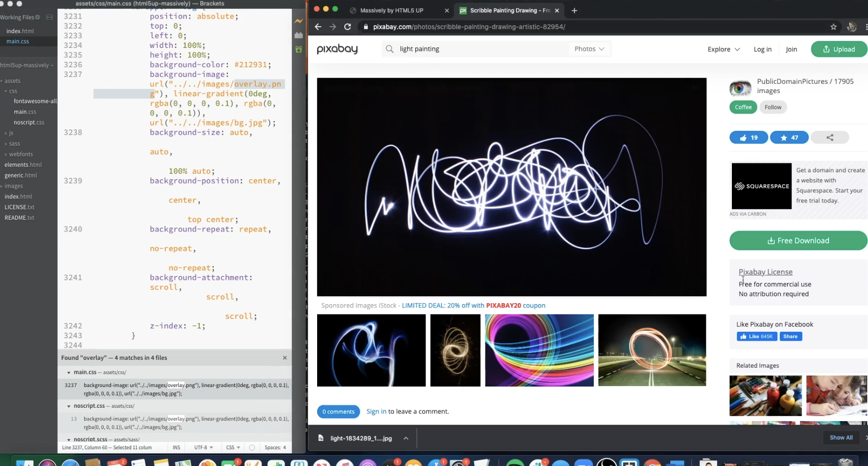Screen dimensions: 868x466
Task: Open Explore dropdown menu on Pixabay
Action: coord(723,49)
